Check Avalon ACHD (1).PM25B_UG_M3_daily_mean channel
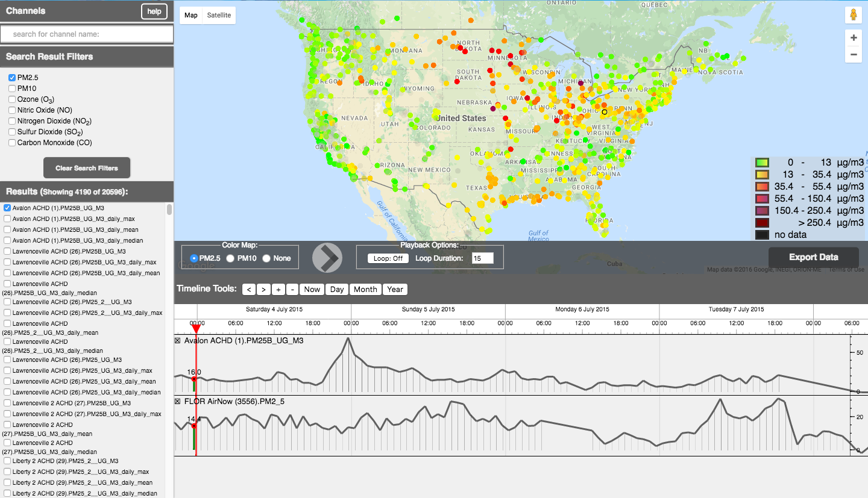 [x=7, y=229]
